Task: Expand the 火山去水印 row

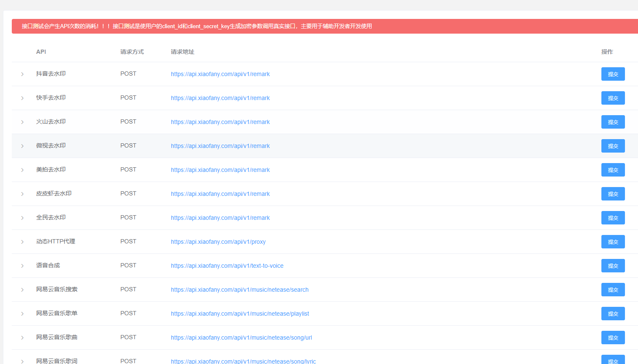Action: [22, 122]
